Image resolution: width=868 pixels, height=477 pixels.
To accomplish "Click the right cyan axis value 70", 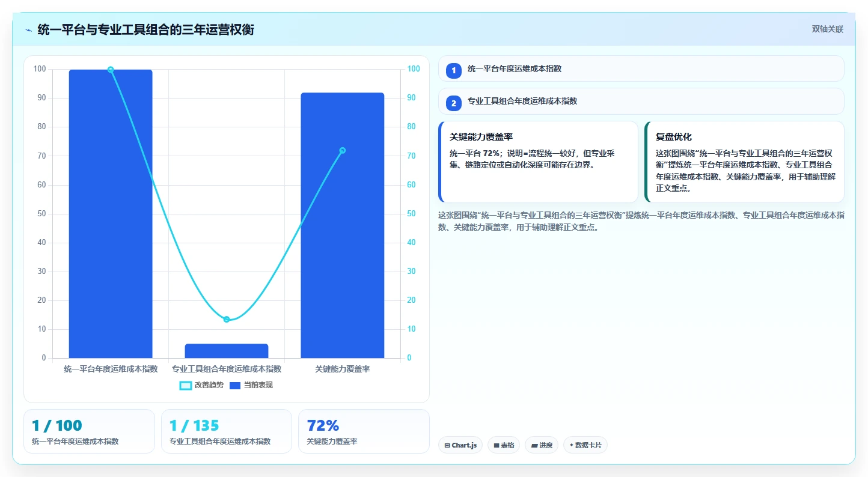I will click(x=412, y=156).
